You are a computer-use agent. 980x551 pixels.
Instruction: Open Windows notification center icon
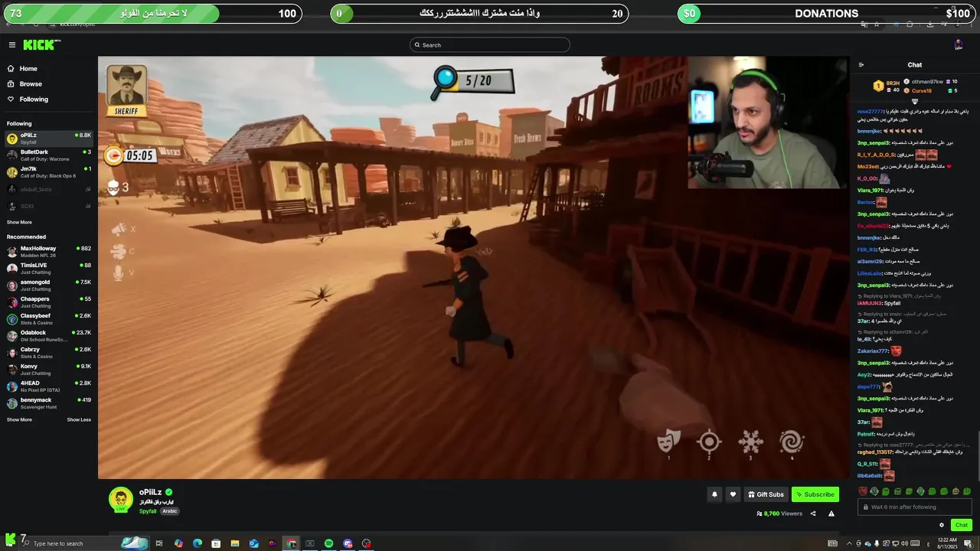968,543
